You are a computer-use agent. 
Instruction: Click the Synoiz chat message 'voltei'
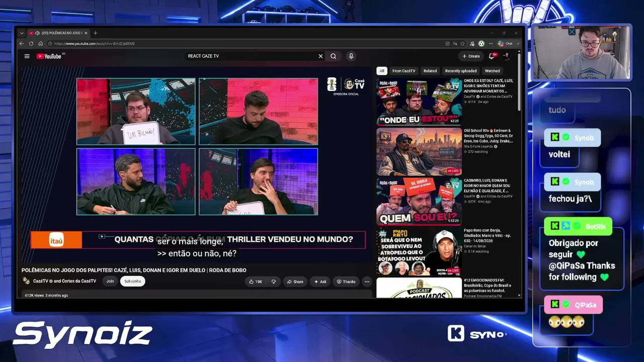[x=559, y=154]
